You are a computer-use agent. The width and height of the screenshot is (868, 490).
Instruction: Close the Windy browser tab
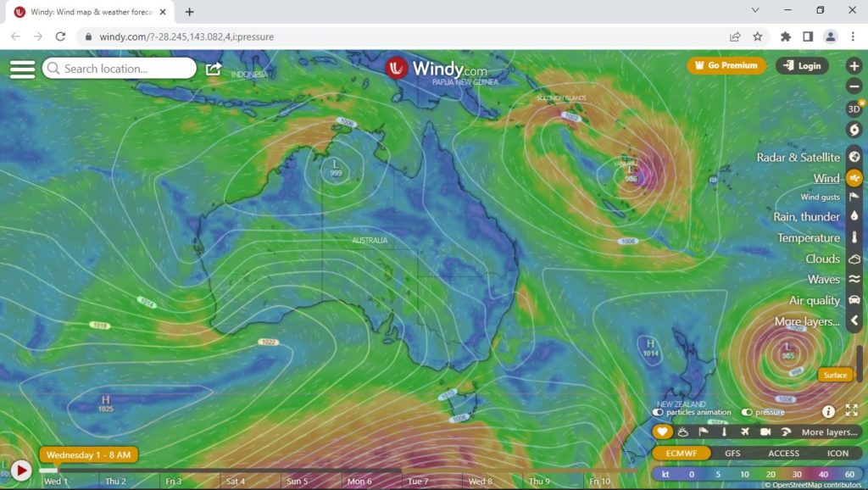(163, 12)
